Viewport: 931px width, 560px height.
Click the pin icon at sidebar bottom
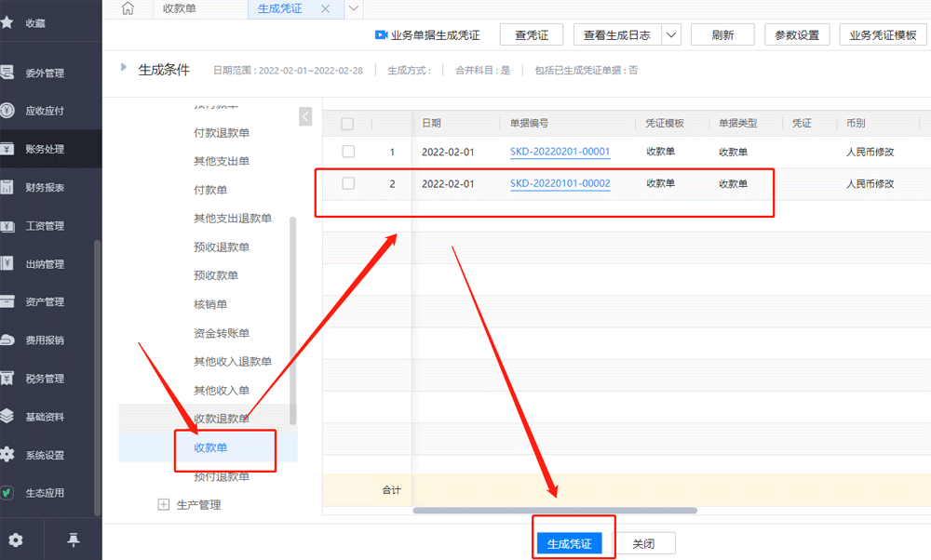pyautogui.click(x=73, y=539)
